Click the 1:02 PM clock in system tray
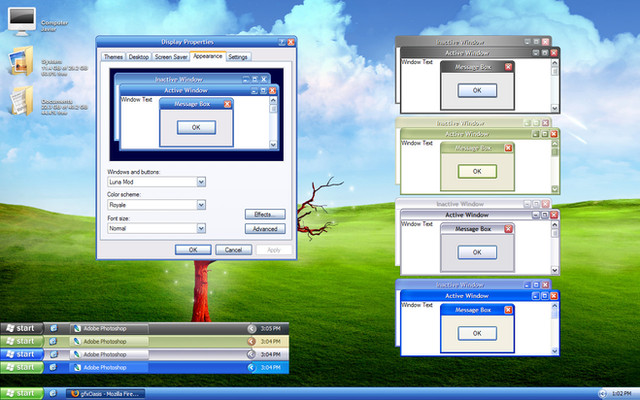Screen dimensions: 640x400 pyautogui.click(x=621, y=393)
